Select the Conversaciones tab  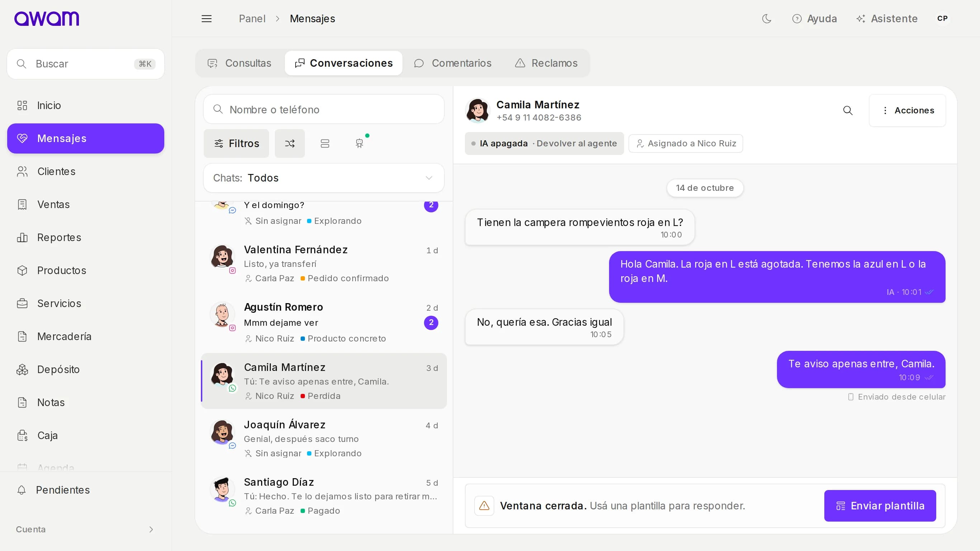click(x=344, y=63)
